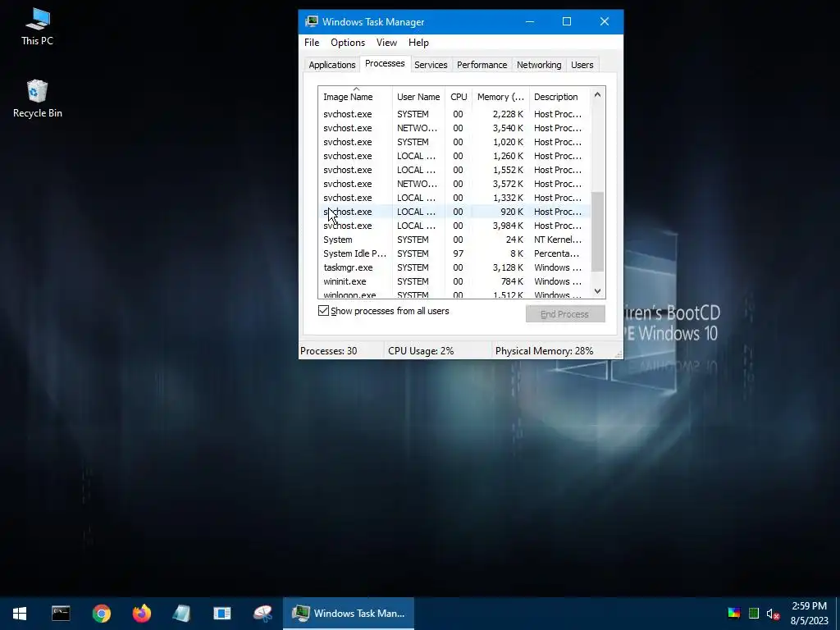Select the Processes tab
The height and width of the screenshot is (630, 840).
(x=385, y=64)
